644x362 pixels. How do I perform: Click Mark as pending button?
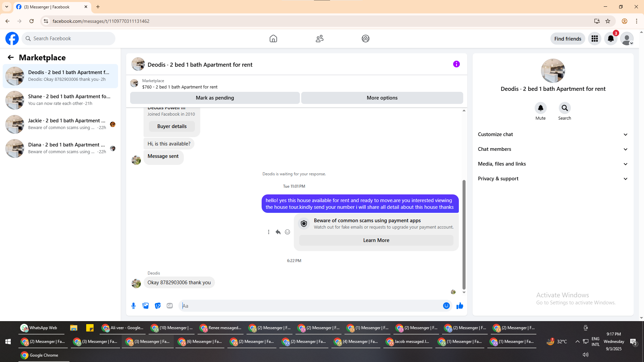pos(215,98)
